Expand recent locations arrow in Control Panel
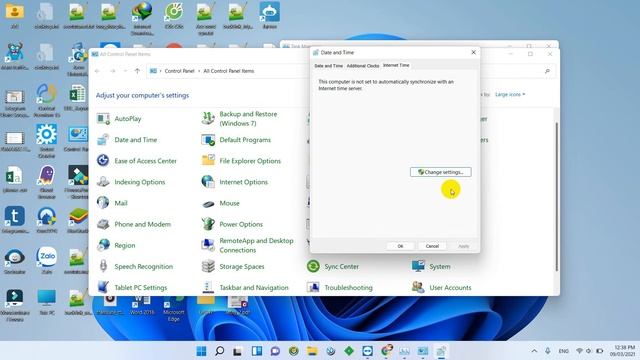Image resolution: width=640 pixels, height=360 pixels. pyautogui.click(x=125, y=71)
